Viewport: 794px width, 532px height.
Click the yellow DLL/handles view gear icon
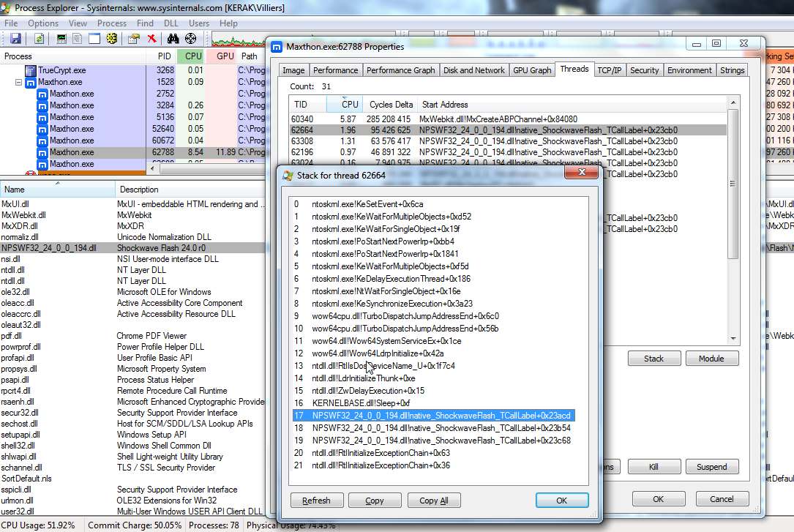click(x=112, y=39)
